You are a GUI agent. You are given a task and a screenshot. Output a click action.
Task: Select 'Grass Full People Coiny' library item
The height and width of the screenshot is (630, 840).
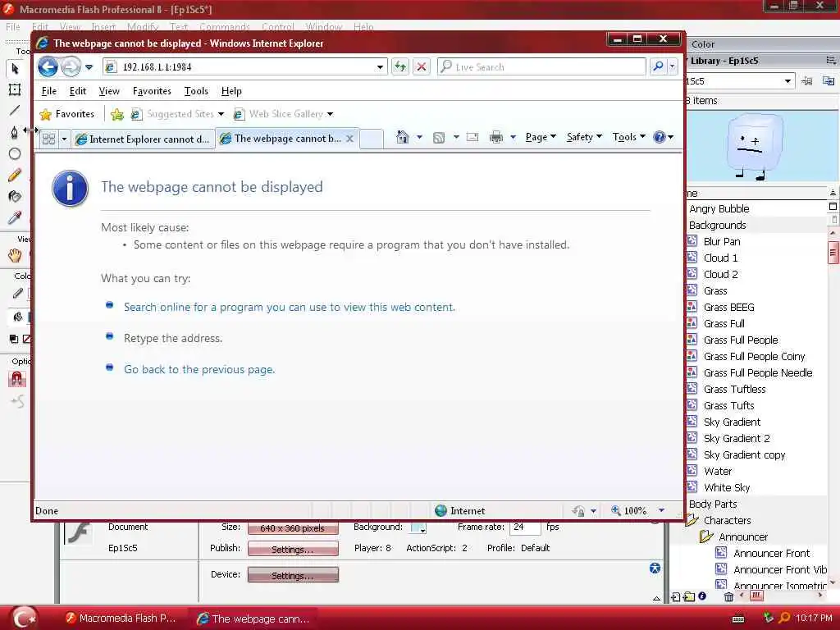[x=755, y=356]
